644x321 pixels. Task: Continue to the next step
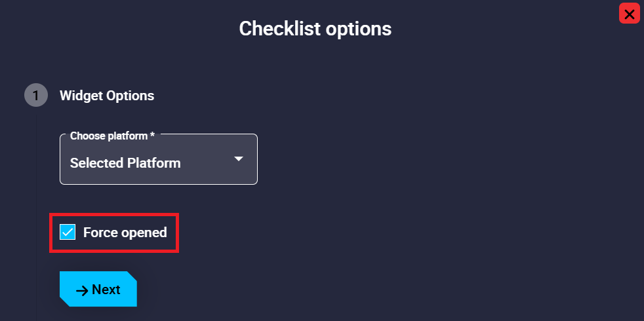click(98, 290)
